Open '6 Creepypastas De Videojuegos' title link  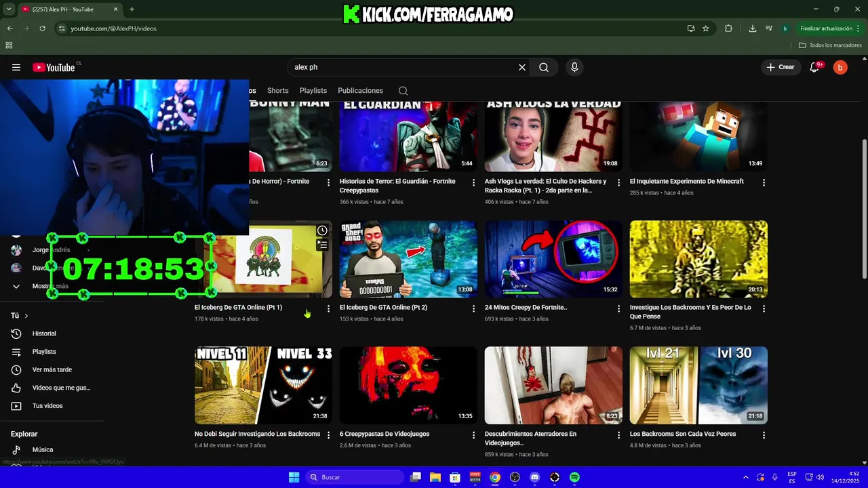384,434
